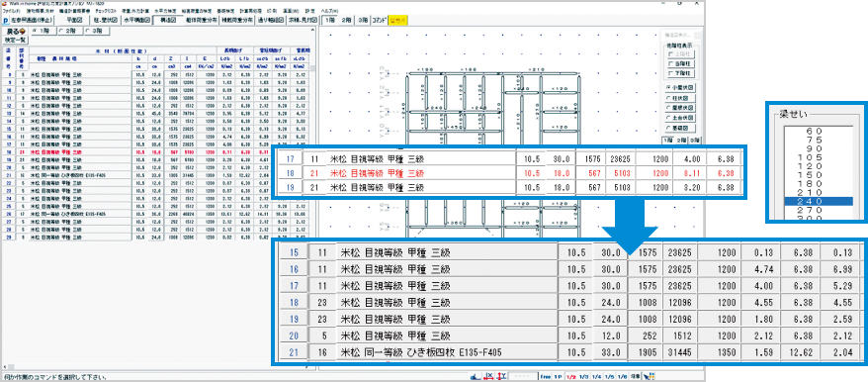Click the X-axis dimension icon in status bar

tap(488, 376)
